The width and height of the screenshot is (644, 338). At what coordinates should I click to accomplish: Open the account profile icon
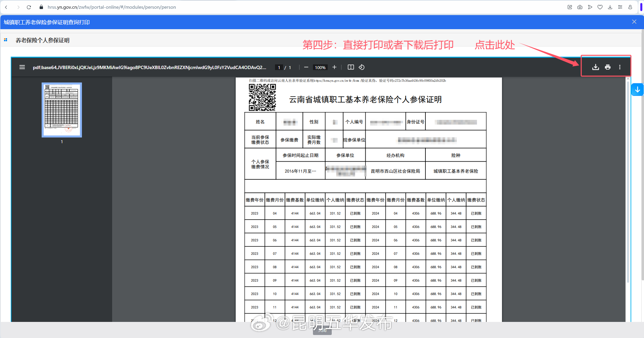tap(630, 7)
